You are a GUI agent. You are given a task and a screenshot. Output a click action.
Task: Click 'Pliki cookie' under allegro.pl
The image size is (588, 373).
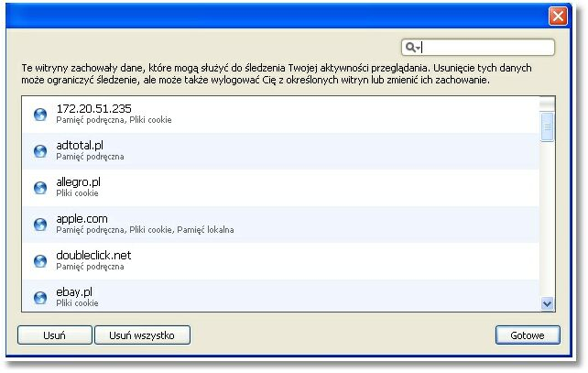[77, 193]
